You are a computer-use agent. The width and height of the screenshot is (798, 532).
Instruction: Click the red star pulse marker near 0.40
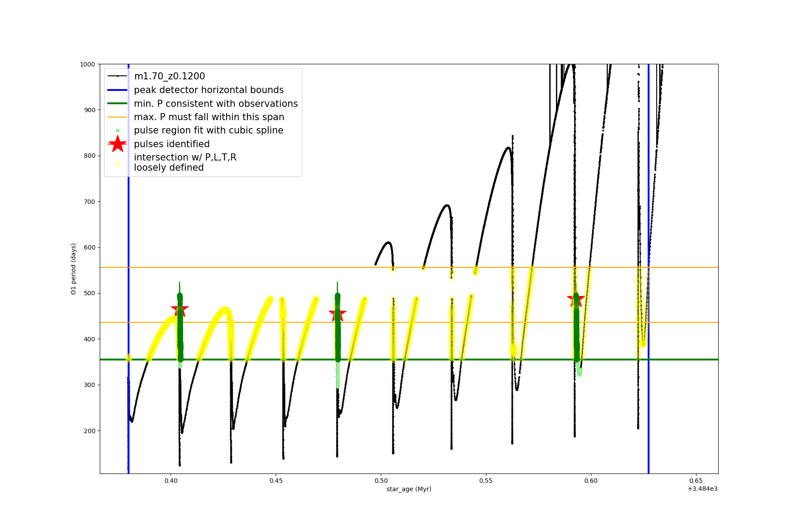(x=180, y=309)
